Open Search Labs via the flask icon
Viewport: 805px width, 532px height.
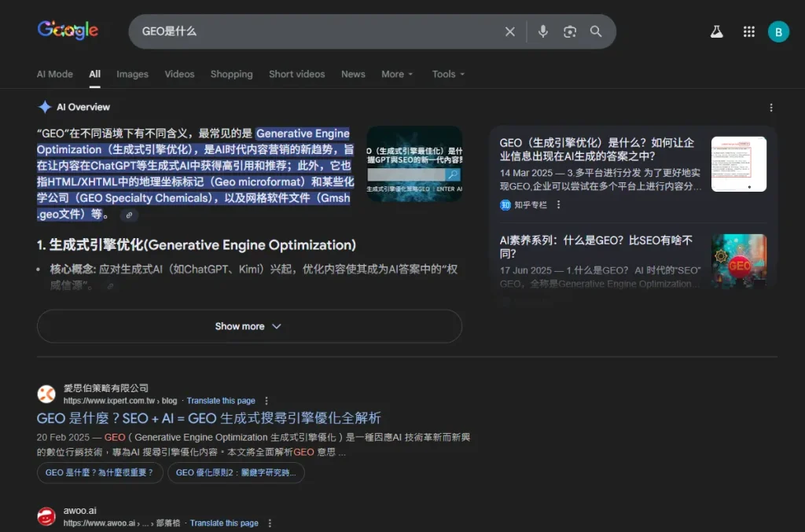click(716, 31)
